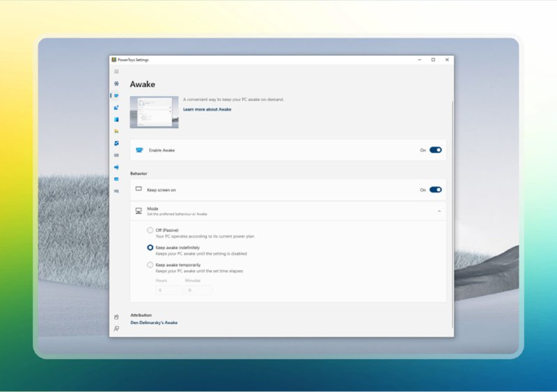Select the Image Resizer sidebar icon
The width and height of the screenshot is (557, 392).
pyautogui.click(x=116, y=143)
